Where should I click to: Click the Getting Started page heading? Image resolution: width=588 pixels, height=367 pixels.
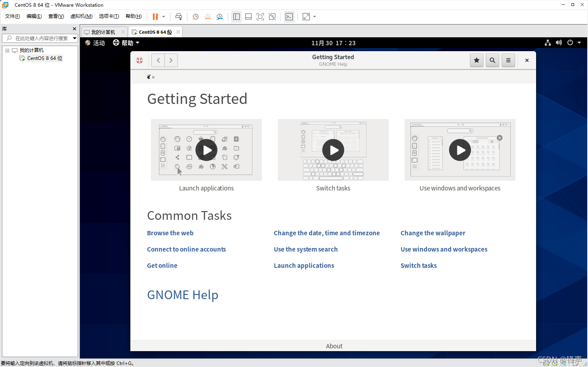197,99
